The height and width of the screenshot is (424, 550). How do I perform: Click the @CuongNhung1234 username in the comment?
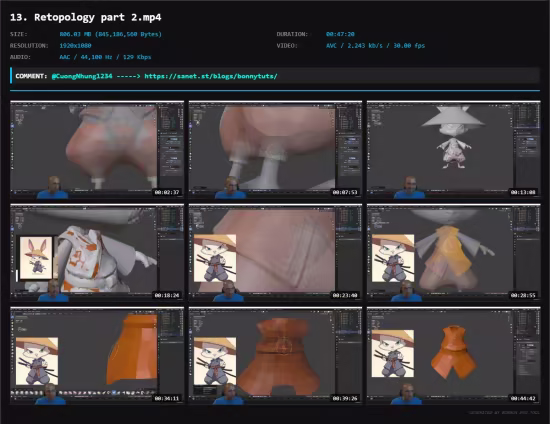[x=82, y=76]
